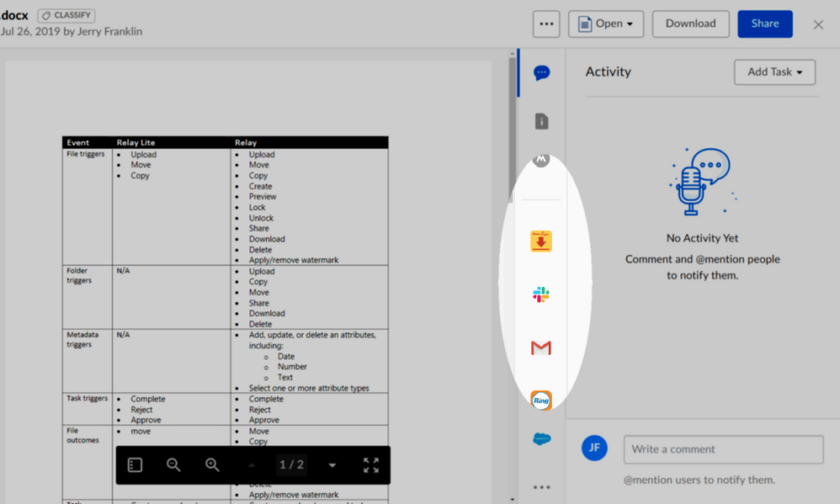
Task: Launch the Gmail integration icon
Action: [x=541, y=348]
